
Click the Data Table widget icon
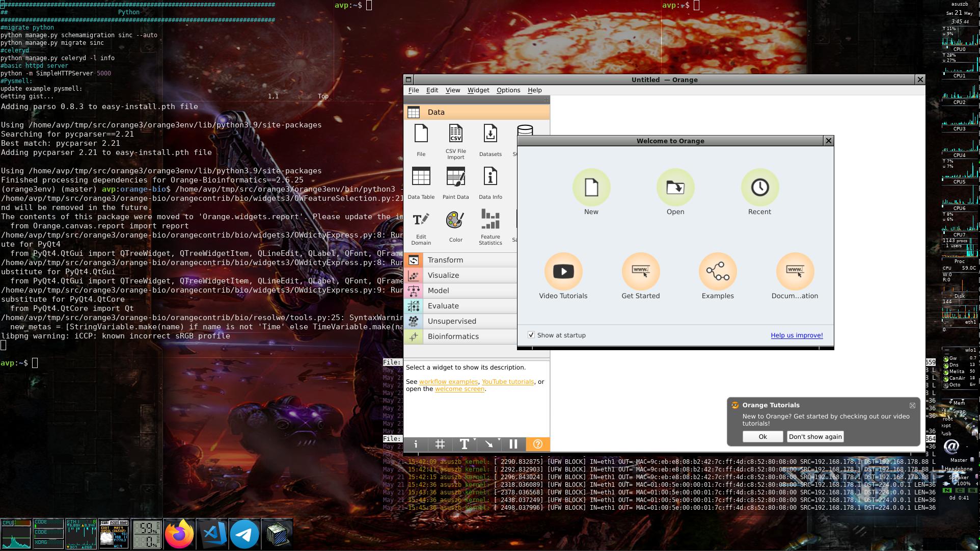(x=421, y=177)
